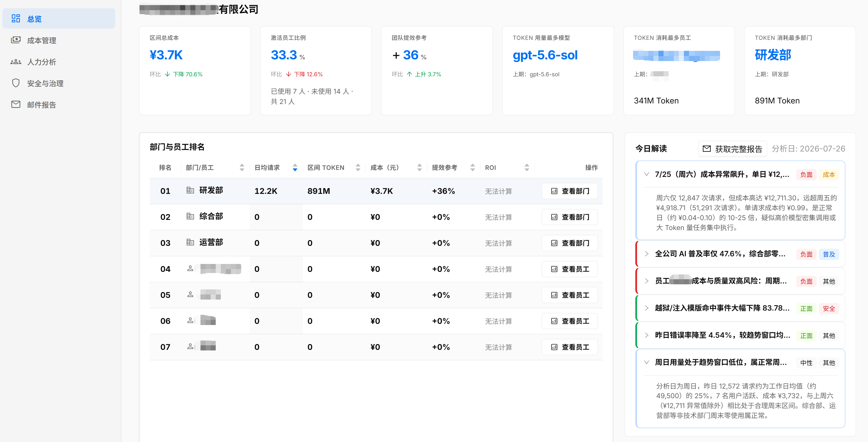Click 分析日: 2026-07-26 date text
Image resolution: width=868 pixels, height=442 pixels.
(x=808, y=149)
